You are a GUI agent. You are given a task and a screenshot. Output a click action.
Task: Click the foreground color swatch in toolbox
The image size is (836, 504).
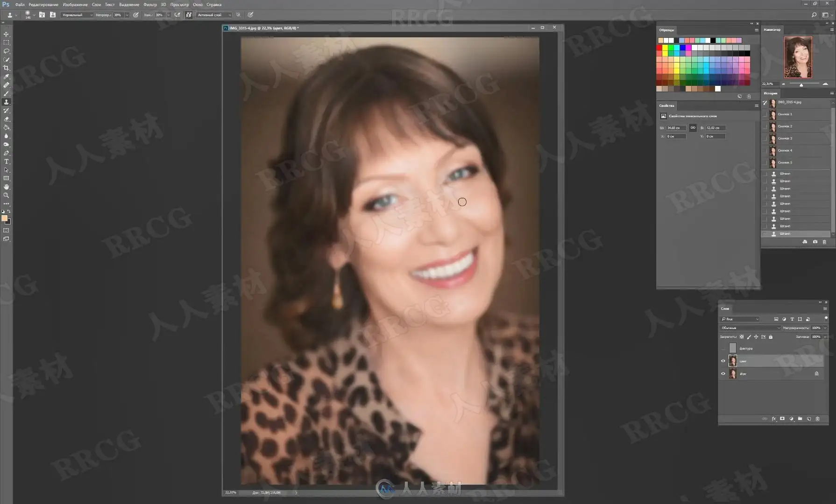(x=4, y=218)
